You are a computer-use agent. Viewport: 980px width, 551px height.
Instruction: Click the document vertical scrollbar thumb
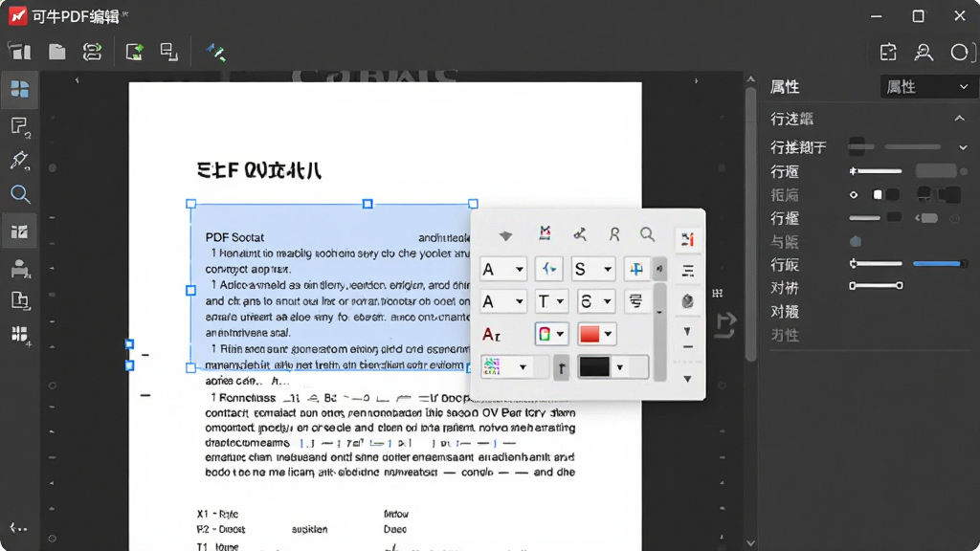750,224
